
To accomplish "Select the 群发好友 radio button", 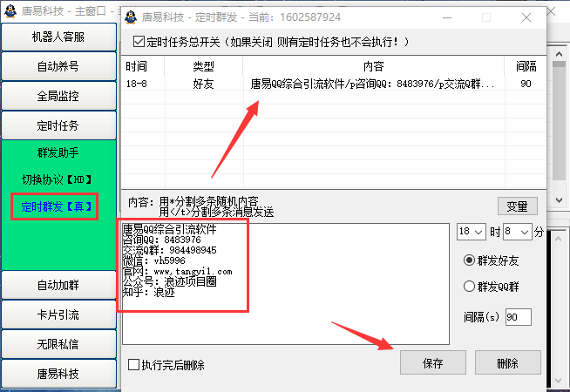I will 469,260.
